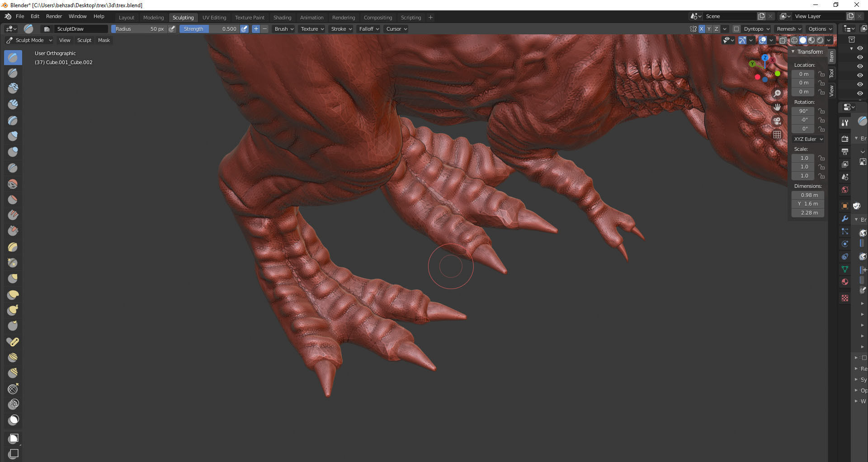Screen dimensions: 868x462
Task: Select the Draw sculpt brush
Action: pos(13,57)
